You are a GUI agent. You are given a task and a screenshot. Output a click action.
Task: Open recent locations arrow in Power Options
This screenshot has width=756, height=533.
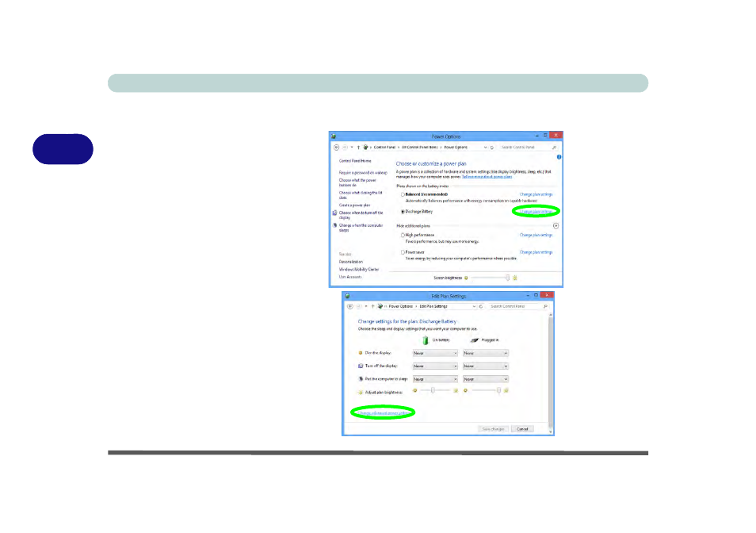click(352, 148)
